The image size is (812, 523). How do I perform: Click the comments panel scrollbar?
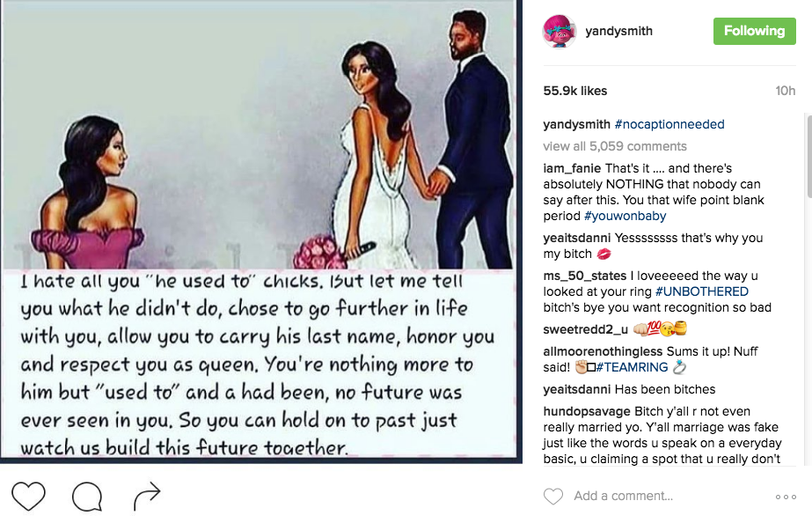808,158
